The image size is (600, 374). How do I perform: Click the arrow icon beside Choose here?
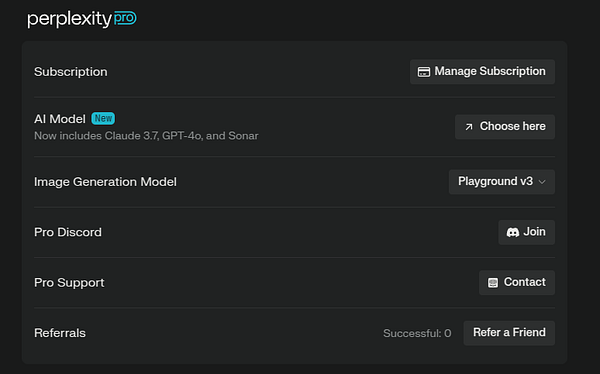point(469,127)
